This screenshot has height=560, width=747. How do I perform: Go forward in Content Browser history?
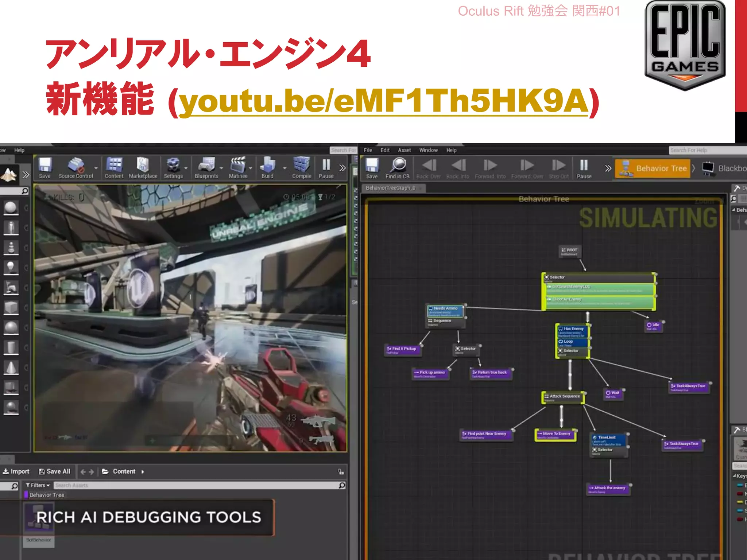(91, 472)
